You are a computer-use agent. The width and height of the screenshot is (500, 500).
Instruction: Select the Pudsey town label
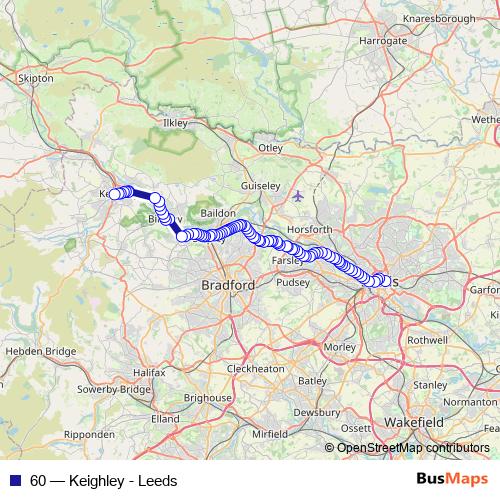click(293, 283)
